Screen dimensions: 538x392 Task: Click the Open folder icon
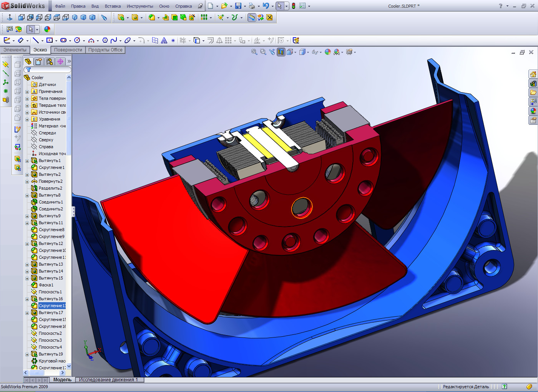point(224,6)
